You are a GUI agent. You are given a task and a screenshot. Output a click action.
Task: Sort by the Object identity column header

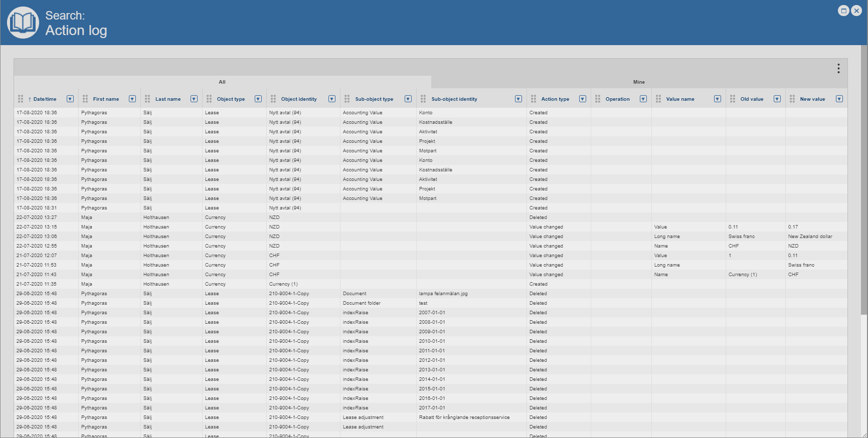point(299,99)
